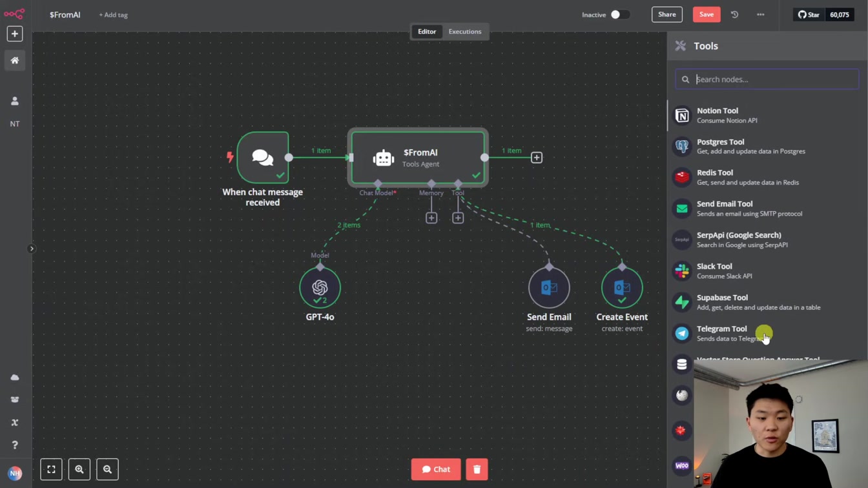
Task: Focus the Search nodes input field
Action: pos(767,79)
